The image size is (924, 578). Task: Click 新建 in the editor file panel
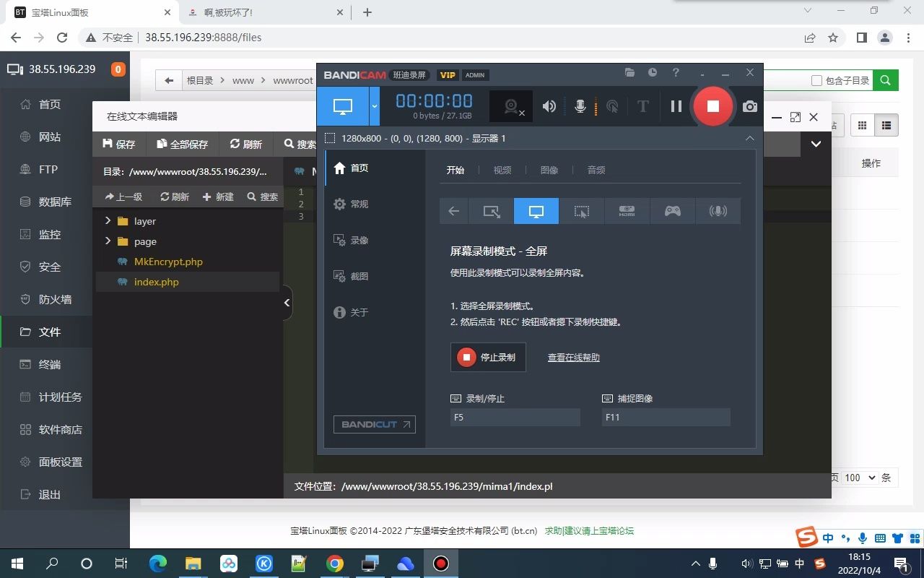point(218,197)
